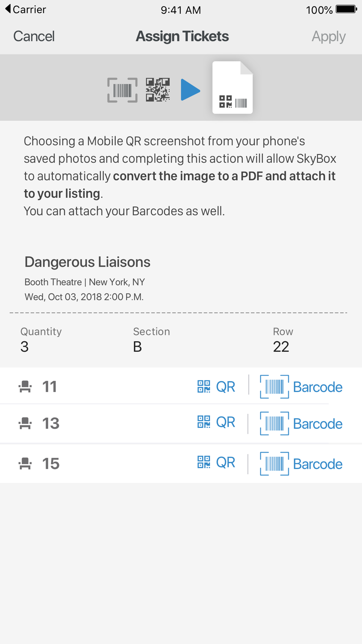Choose Barcode label for seat 13
The image size is (362, 644).
coord(317,424)
